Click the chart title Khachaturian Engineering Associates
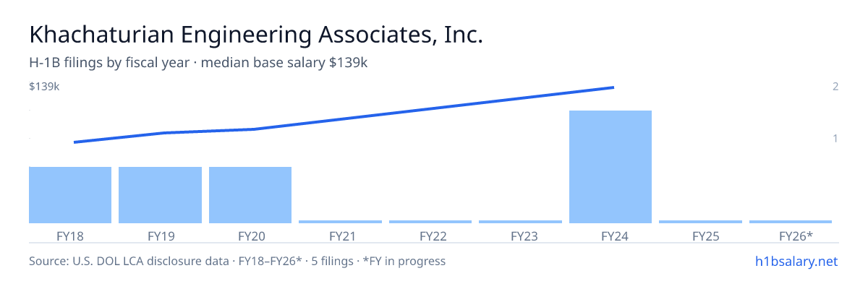This screenshot has height=289, width=868. (x=256, y=34)
